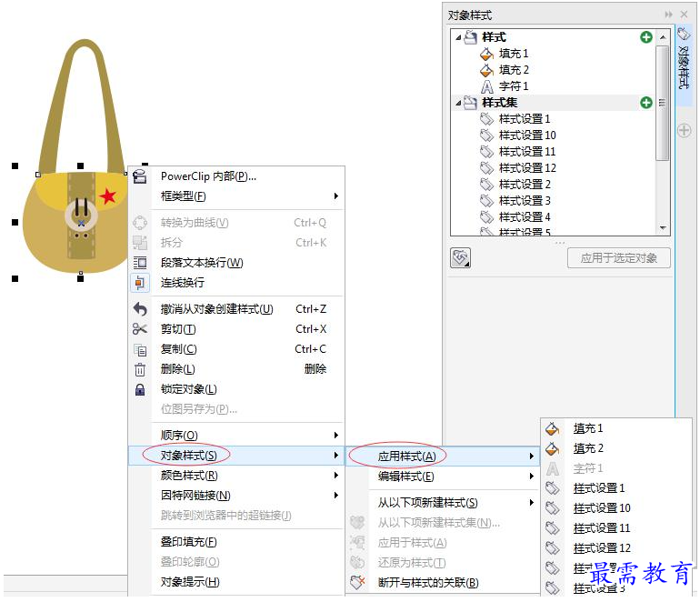700x602 pixels.
Task: Click the scissors icon beside 剪切
Action: (140, 329)
